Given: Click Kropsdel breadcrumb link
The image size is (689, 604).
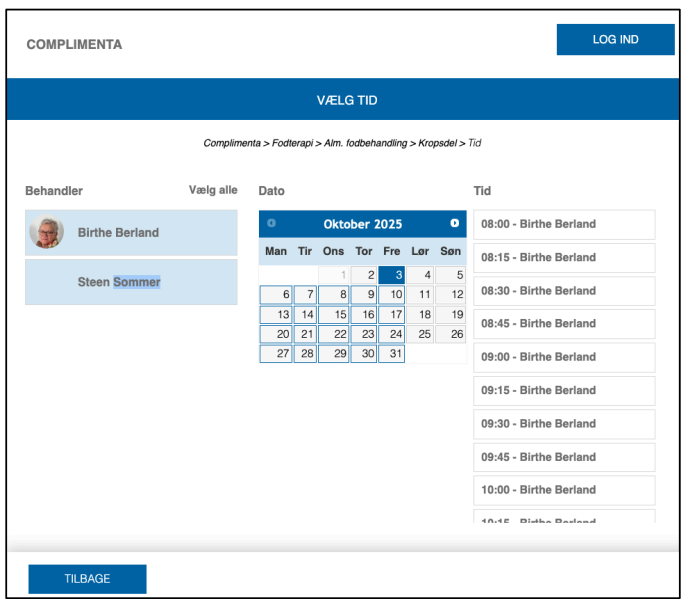Looking at the screenshot, I should (437, 143).
